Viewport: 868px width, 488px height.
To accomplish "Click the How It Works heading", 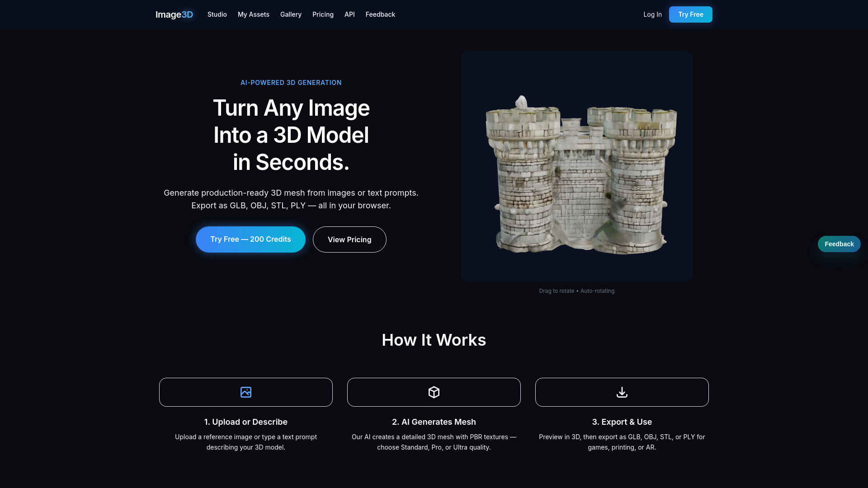I will pyautogui.click(x=434, y=340).
